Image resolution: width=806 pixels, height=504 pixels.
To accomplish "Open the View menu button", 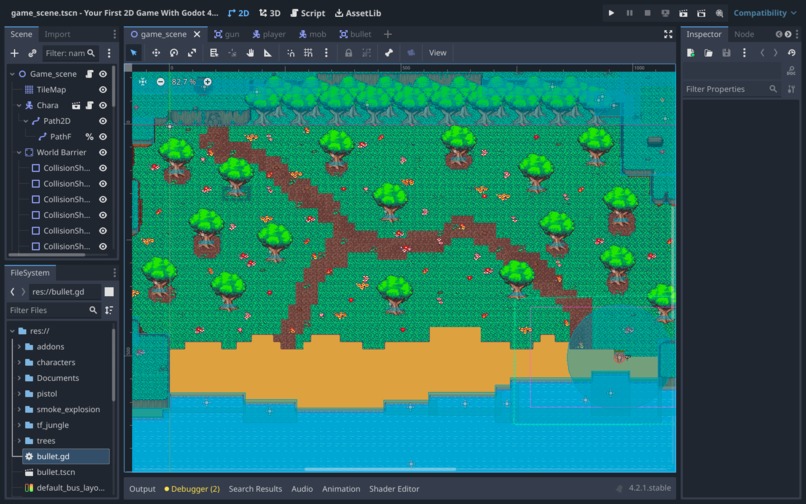I will click(437, 52).
